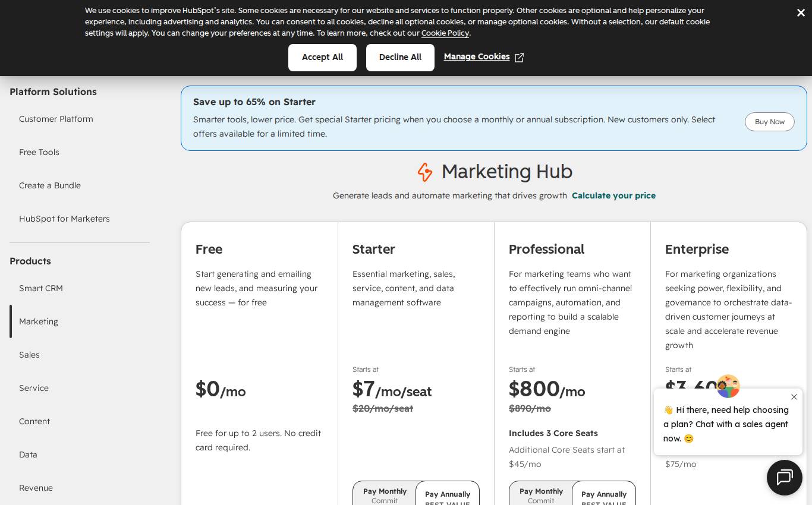Select Marketing in Products list
This screenshot has width=812, height=505.
coord(39,321)
